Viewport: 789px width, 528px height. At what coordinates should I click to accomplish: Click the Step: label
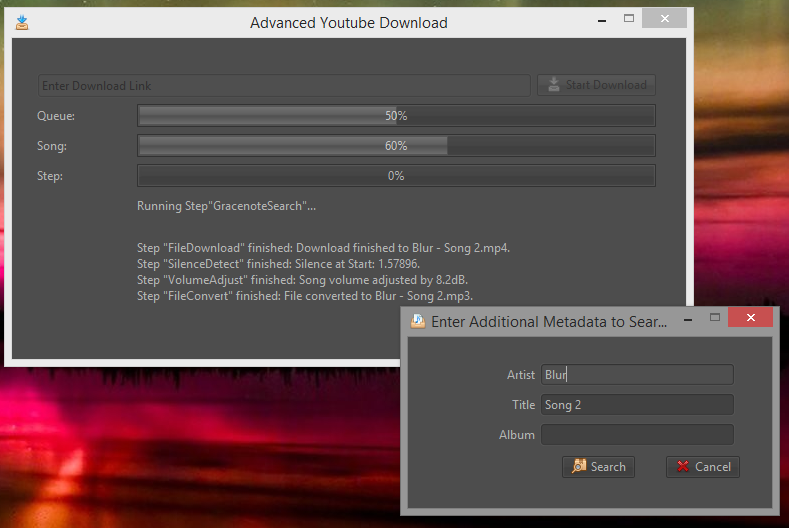coord(50,176)
